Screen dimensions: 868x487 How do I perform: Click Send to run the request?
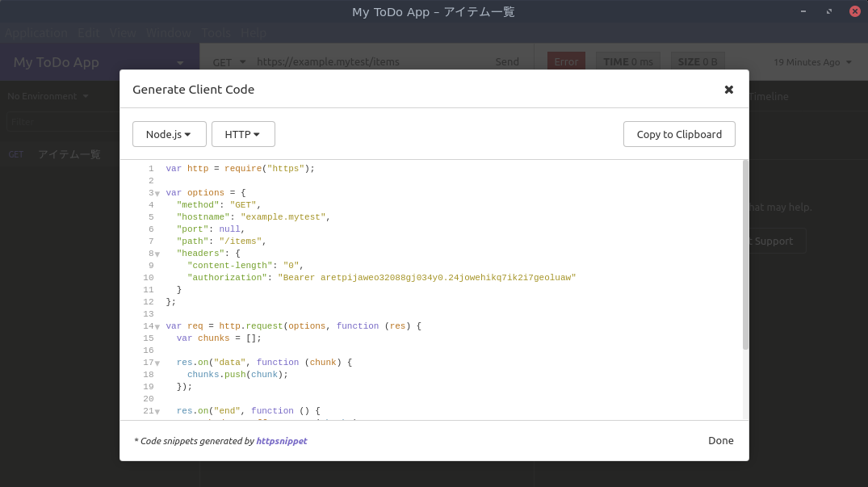point(507,61)
